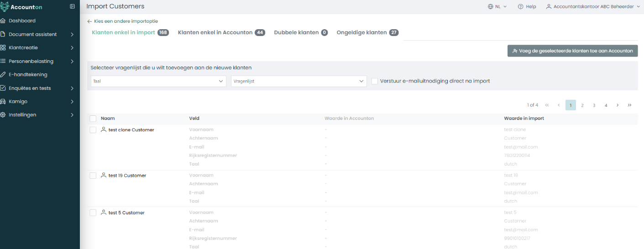Viewport: 644px width, 249px height.
Task: Open the Dashboard home icon
Action: [3, 21]
